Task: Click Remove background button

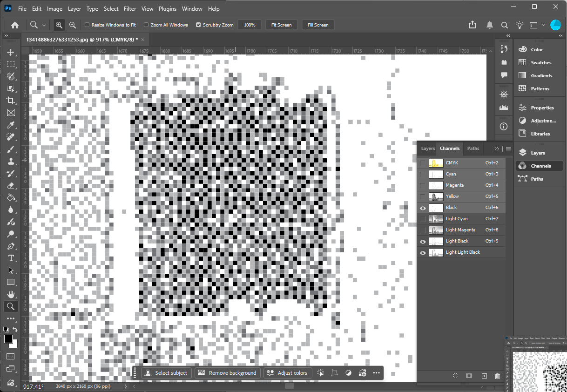Action: 227,373
